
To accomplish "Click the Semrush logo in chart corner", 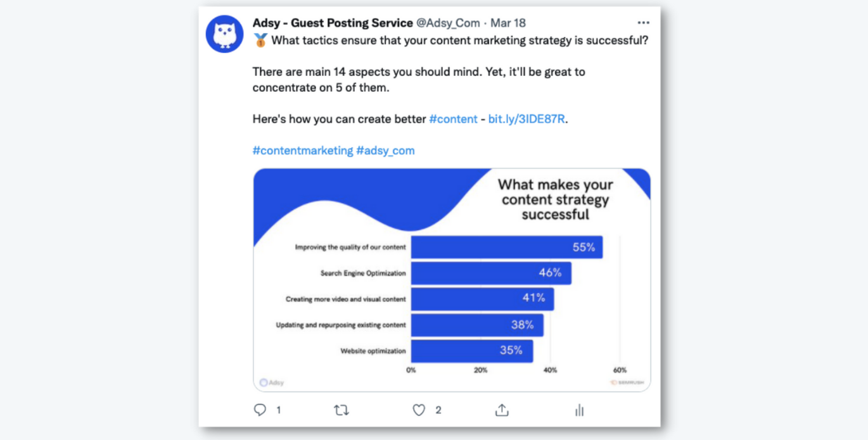I will point(627,382).
